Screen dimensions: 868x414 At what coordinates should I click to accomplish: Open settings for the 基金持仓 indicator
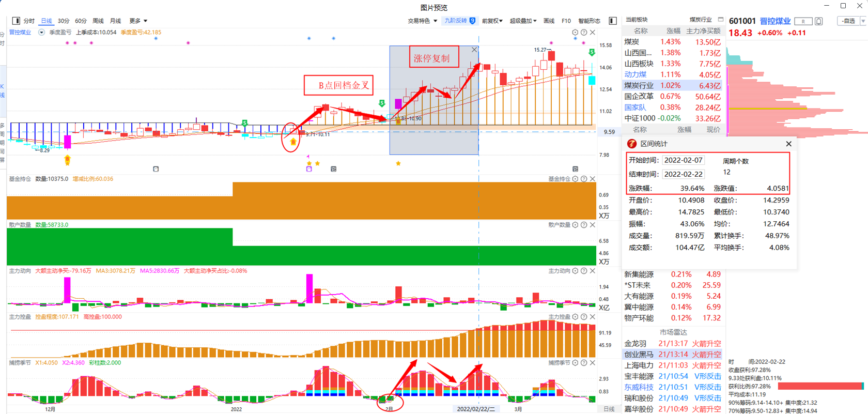point(575,179)
